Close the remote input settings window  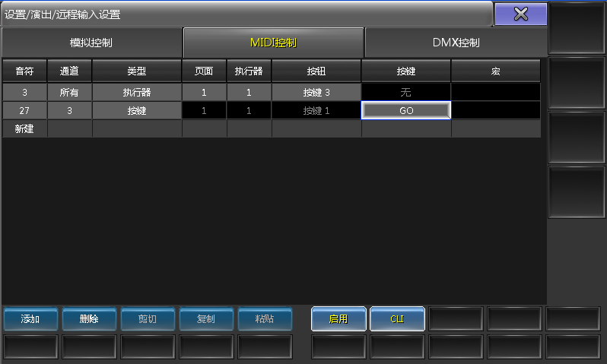[520, 14]
